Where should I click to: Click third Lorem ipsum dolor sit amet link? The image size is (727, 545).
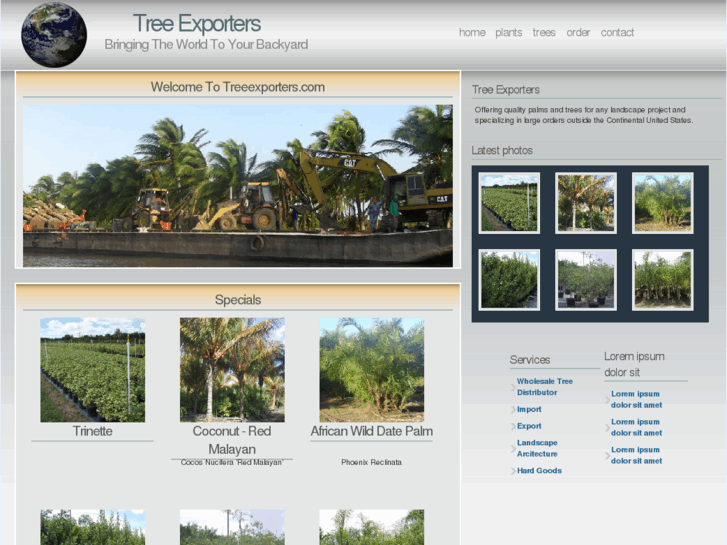[636, 455]
